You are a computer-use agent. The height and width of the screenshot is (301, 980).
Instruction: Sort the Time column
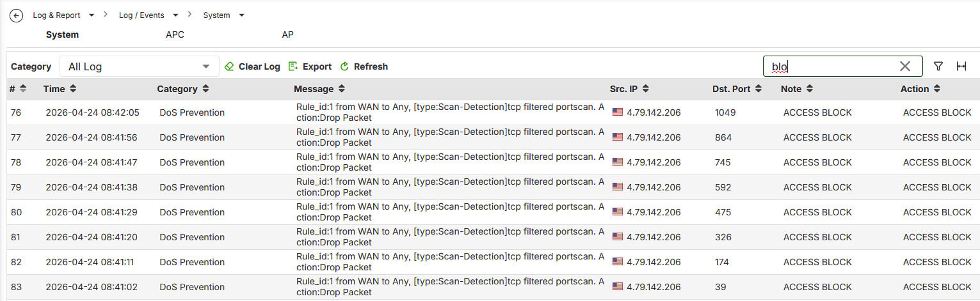pyautogui.click(x=73, y=89)
